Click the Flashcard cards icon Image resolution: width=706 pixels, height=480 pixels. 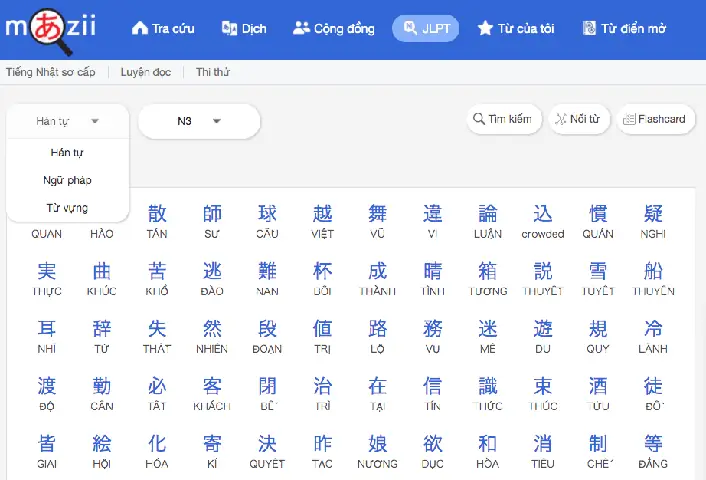629,119
